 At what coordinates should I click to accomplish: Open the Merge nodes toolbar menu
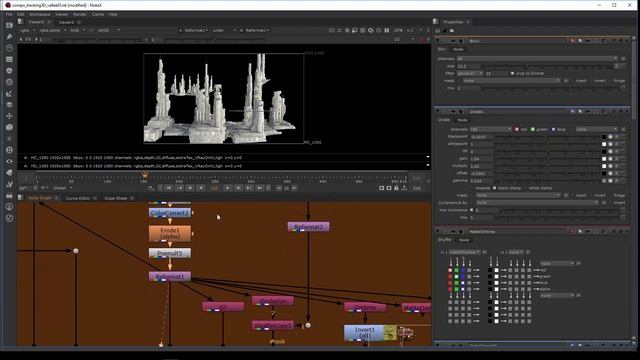tap(9, 105)
